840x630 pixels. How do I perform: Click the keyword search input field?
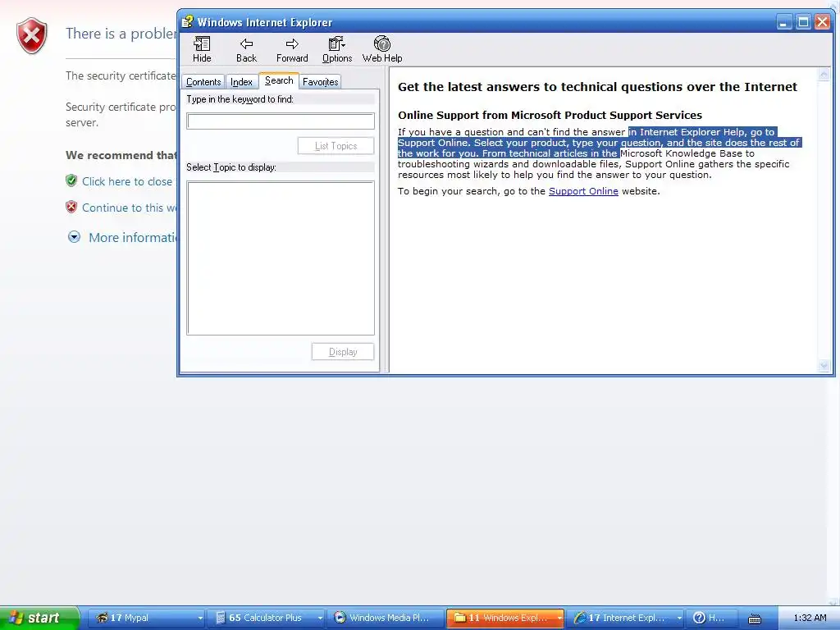point(281,121)
